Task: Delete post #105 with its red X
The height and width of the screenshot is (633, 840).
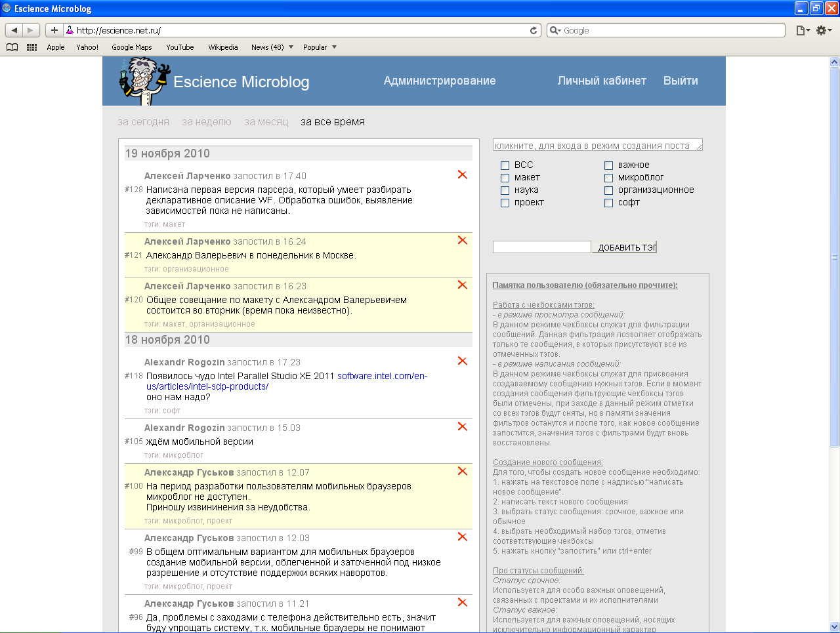Action: coord(463,426)
